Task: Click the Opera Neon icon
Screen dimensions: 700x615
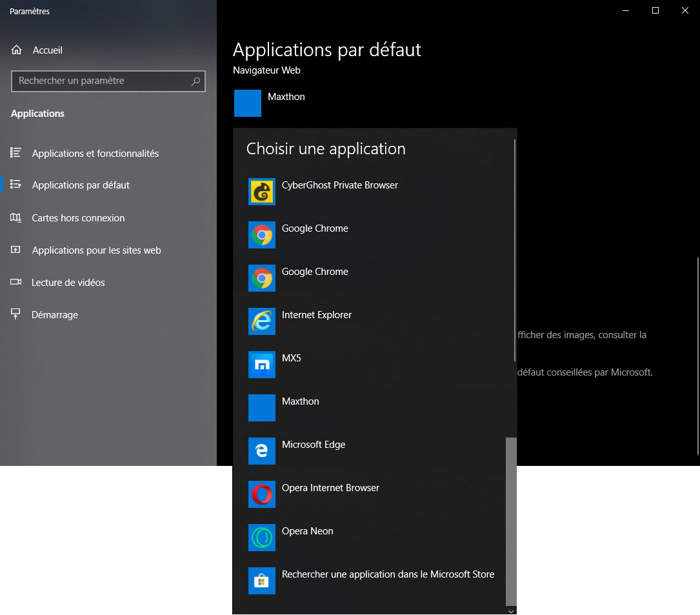Action: pos(261,538)
